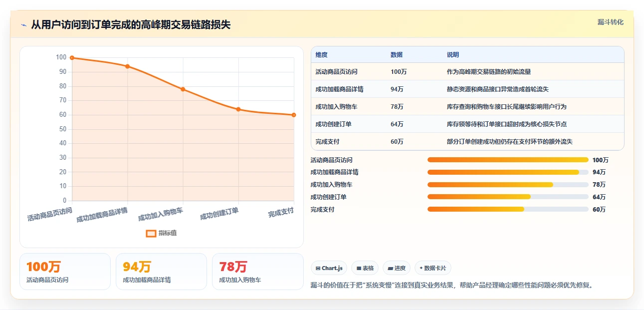
Task: Click the 维度 table column header
Action: [321, 55]
